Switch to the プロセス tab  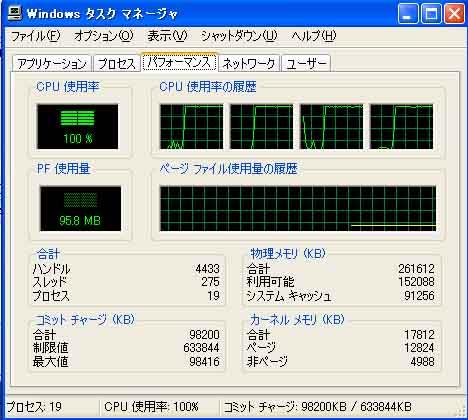coord(117,64)
